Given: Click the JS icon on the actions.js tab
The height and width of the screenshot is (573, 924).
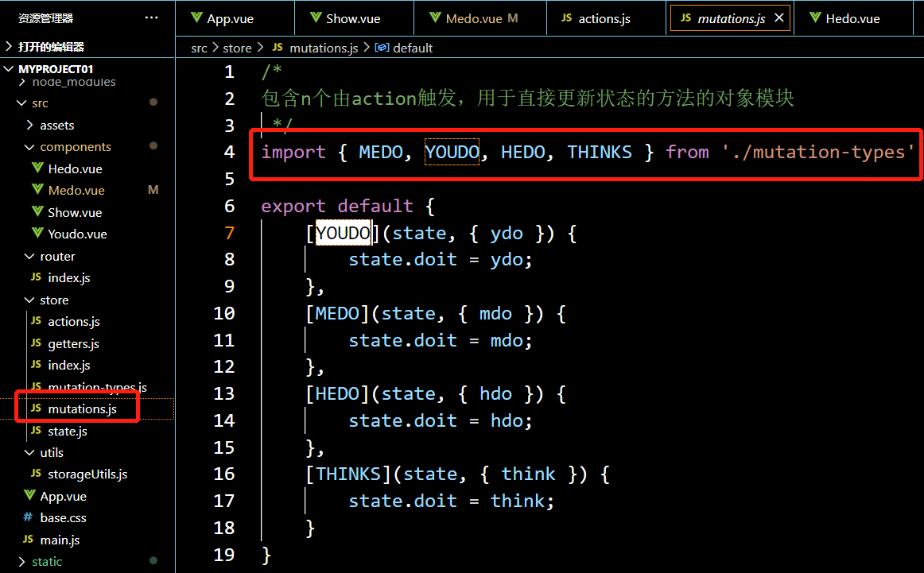Looking at the screenshot, I should click(x=566, y=17).
